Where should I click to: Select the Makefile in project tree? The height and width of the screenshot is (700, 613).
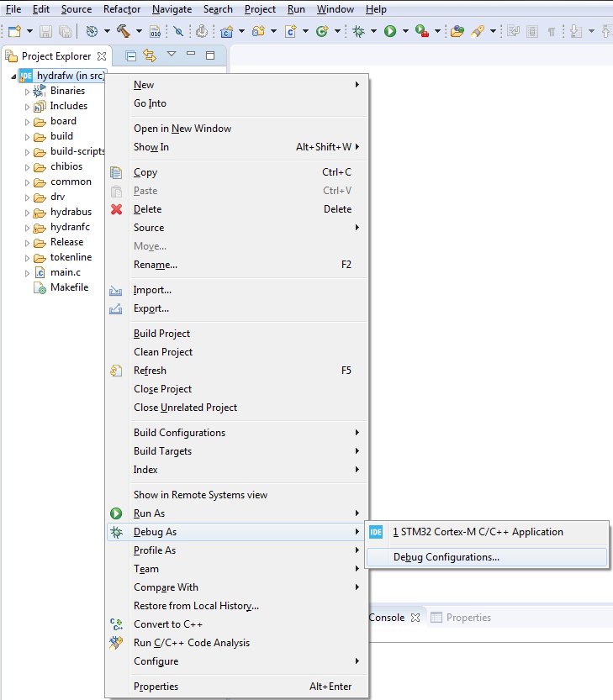click(69, 287)
